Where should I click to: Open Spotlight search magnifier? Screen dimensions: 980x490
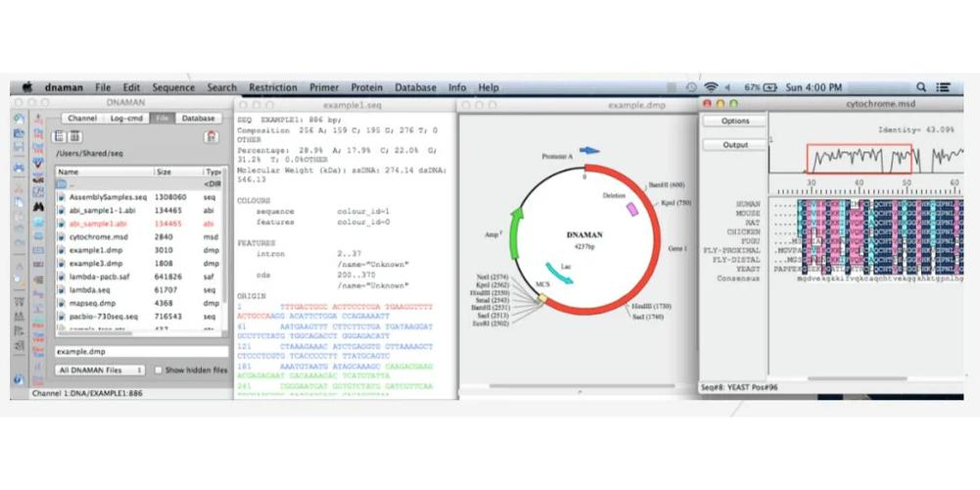[921, 87]
